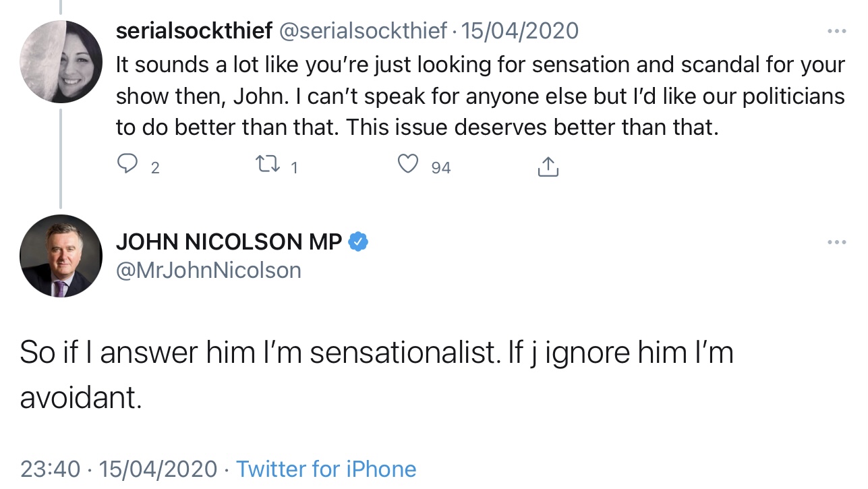Open more options on John Nicolson's tweet
Image resolution: width=868 pixels, height=489 pixels.
(x=836, y=242)
